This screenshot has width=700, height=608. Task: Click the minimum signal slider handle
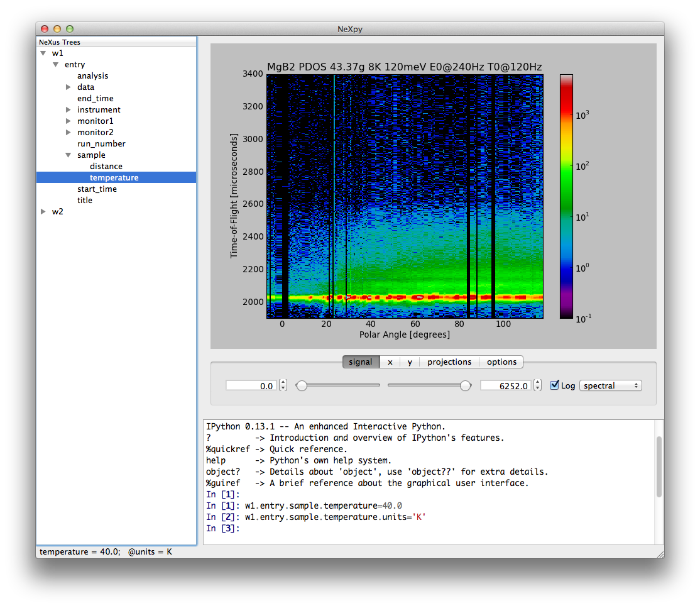point(302,385)
